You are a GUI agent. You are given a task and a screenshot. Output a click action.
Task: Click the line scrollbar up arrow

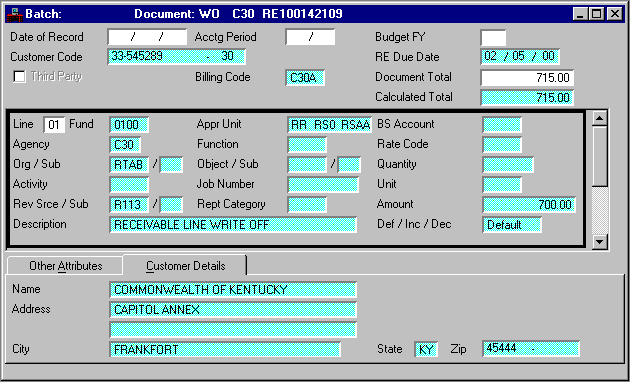pyautogui.click(x=600, y=118)
